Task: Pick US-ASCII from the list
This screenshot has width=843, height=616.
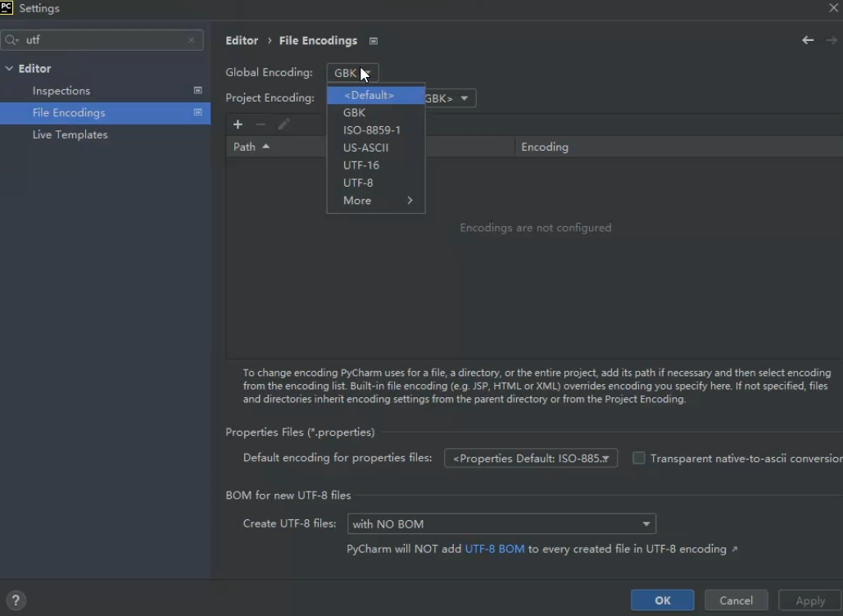Action: [x=376, y=147]
